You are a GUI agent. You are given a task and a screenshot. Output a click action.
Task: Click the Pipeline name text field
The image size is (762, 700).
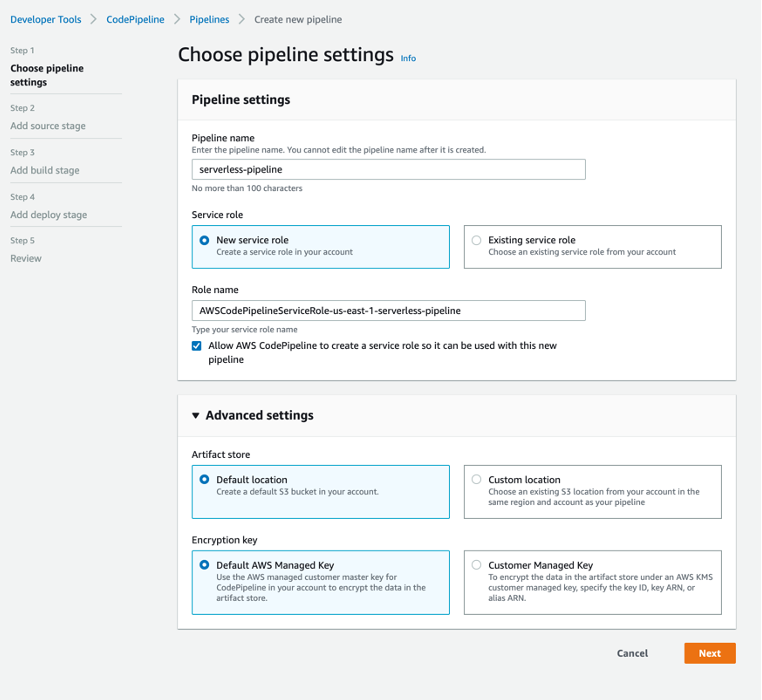388,170
